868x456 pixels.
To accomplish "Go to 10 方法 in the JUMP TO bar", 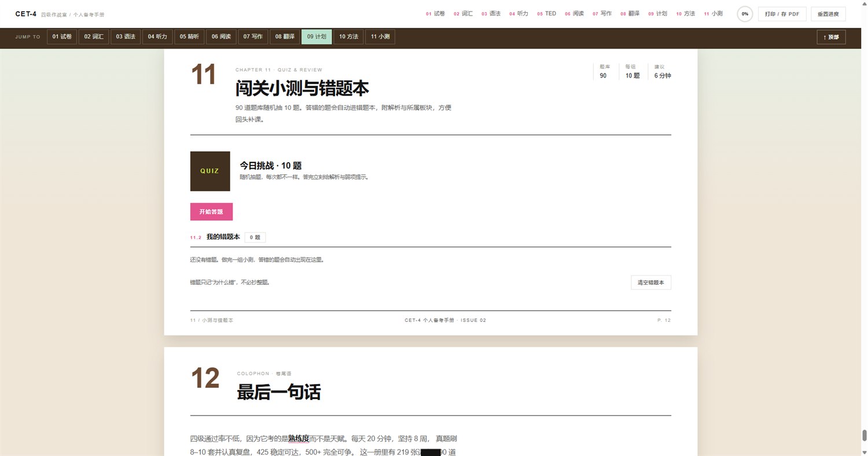I will [348, 36].
